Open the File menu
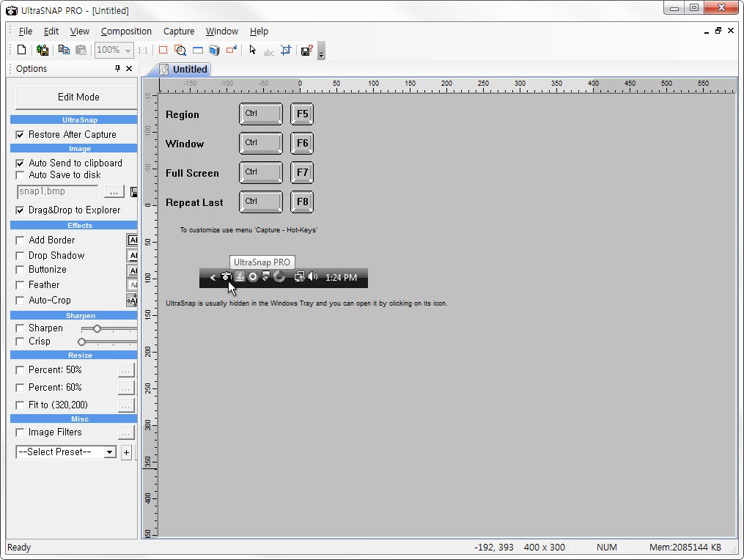Image resolution: width=744 pixels, height=560 pixels. tap(26, 32)
